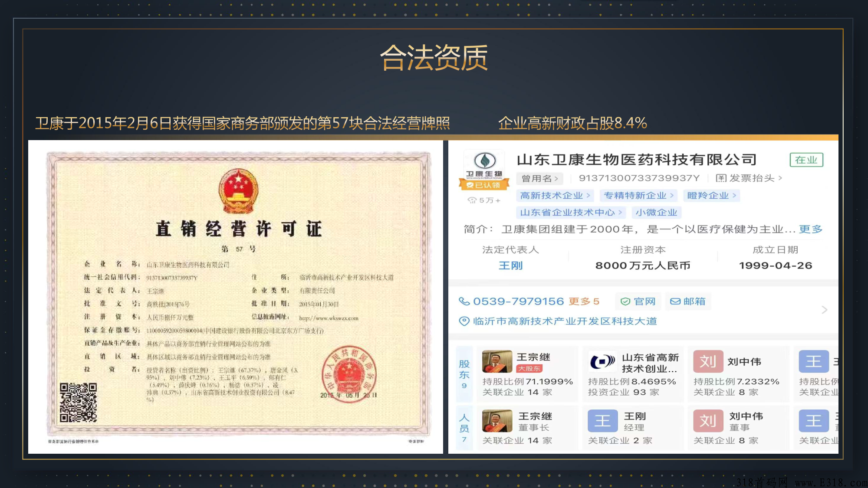Click caption about 第57块合法经营牌照

pos(243,123)
